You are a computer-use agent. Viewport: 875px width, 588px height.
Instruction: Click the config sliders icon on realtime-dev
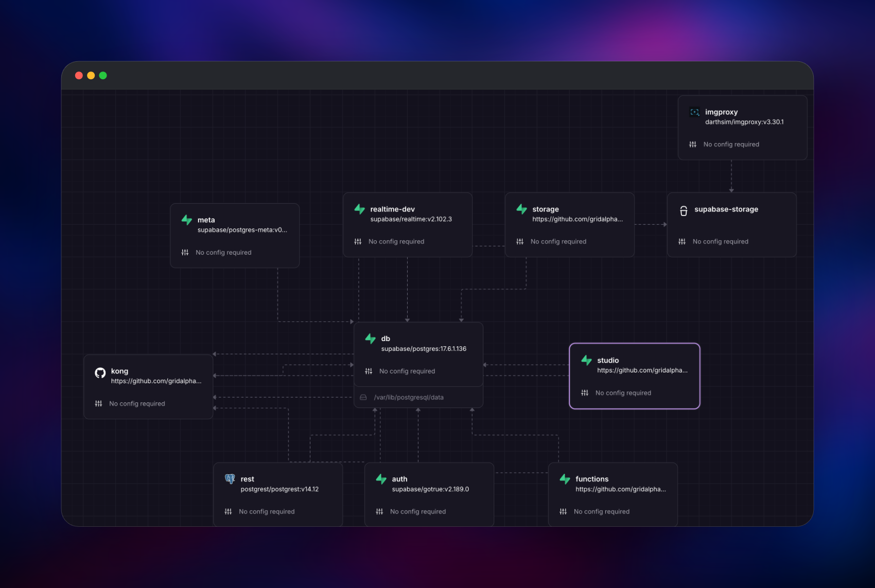point(358,242)
